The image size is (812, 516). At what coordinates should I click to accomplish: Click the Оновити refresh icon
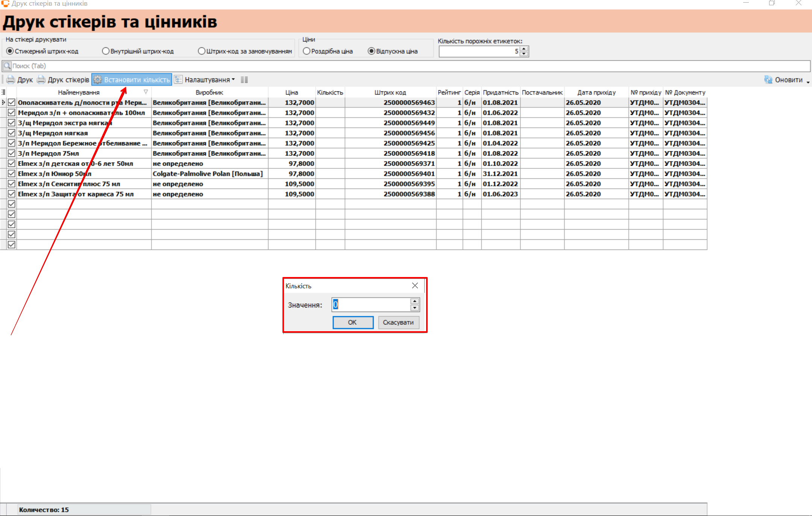(x=768, y=80)
